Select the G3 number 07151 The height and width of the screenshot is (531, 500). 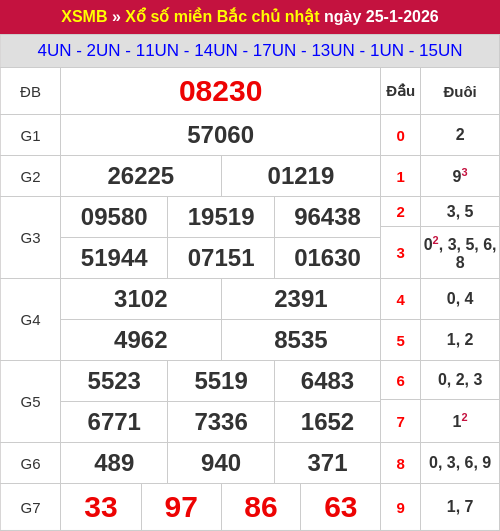tap(221, 258)
